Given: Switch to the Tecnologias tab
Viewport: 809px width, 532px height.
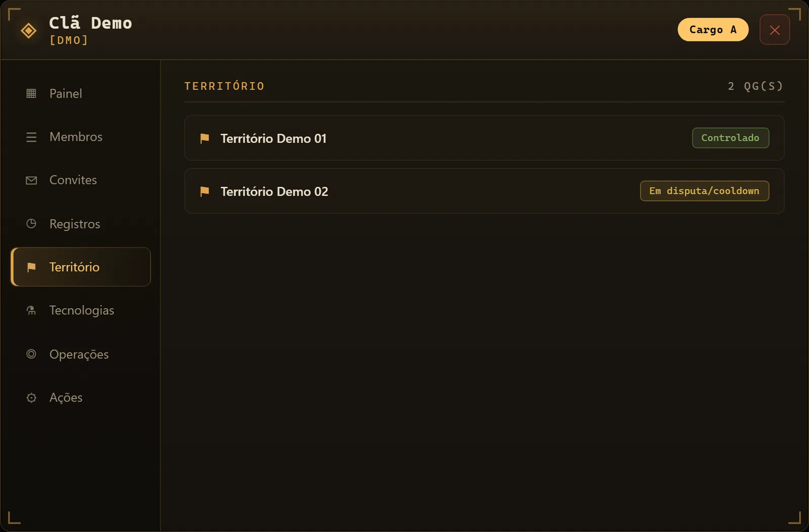Looking at the screenshot, I should tap(81, 311).
